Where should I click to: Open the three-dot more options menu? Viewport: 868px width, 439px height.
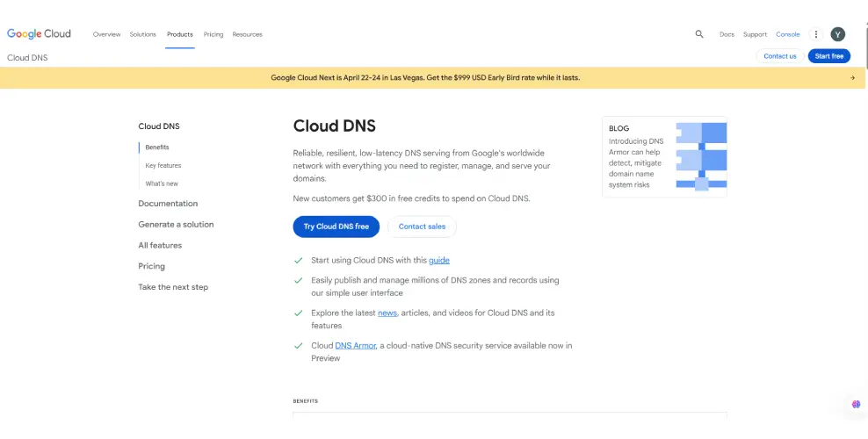coord(815,34)
